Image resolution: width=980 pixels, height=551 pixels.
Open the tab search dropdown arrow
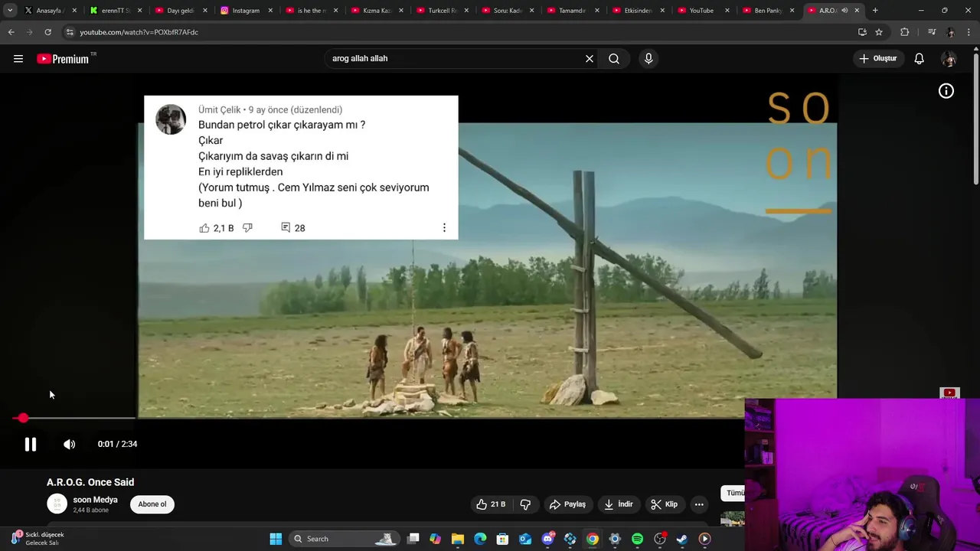point(10,10)
